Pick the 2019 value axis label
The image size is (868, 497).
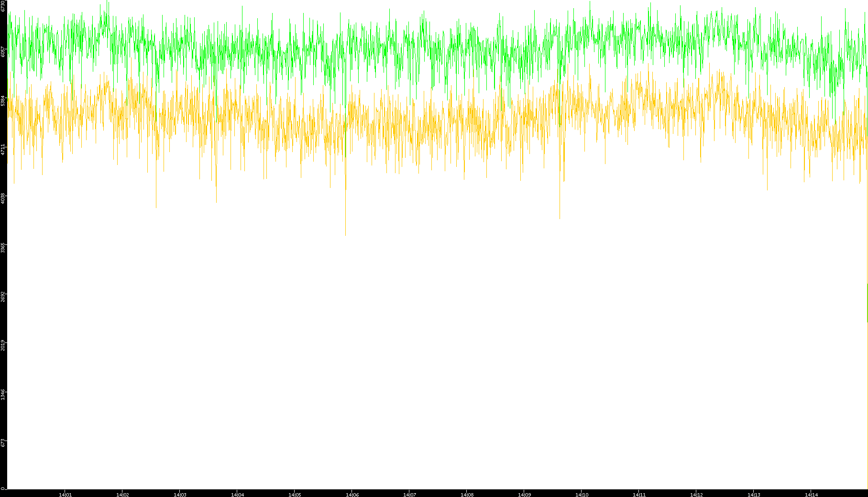3,345
